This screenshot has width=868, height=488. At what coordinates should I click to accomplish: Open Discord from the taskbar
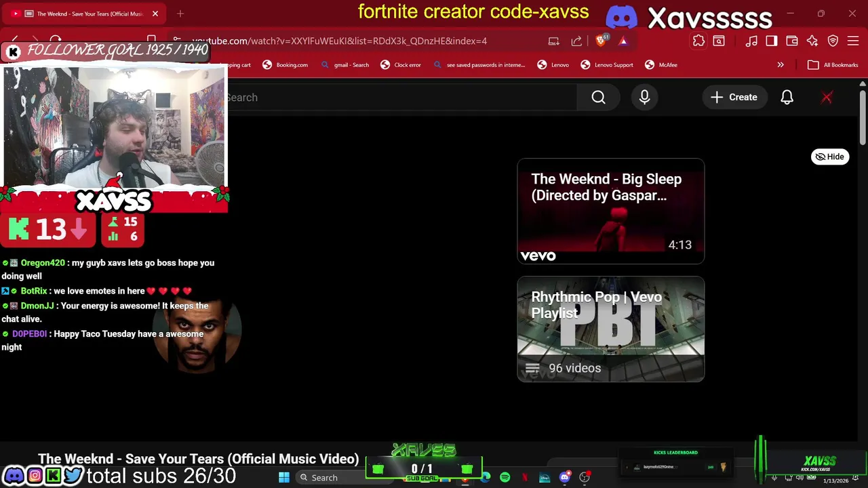(x=564, y=478)
